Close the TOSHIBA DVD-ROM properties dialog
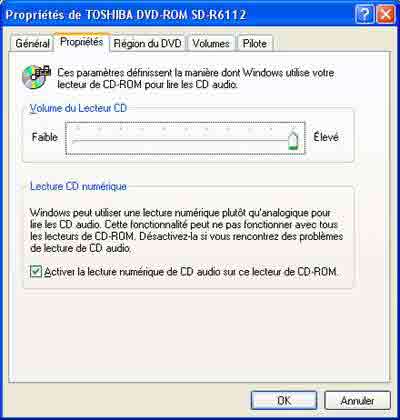Screen dimensions: 400x420 click(385, 15)
